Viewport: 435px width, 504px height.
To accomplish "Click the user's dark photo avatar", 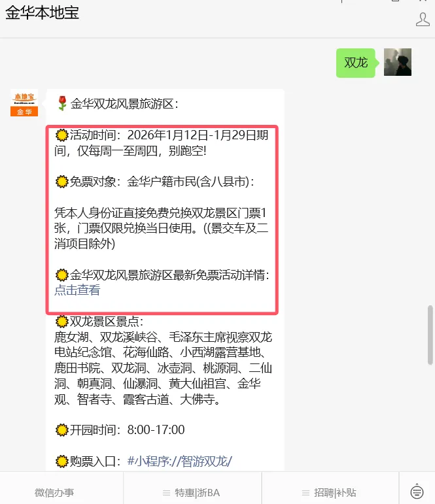I will point(398,62).
